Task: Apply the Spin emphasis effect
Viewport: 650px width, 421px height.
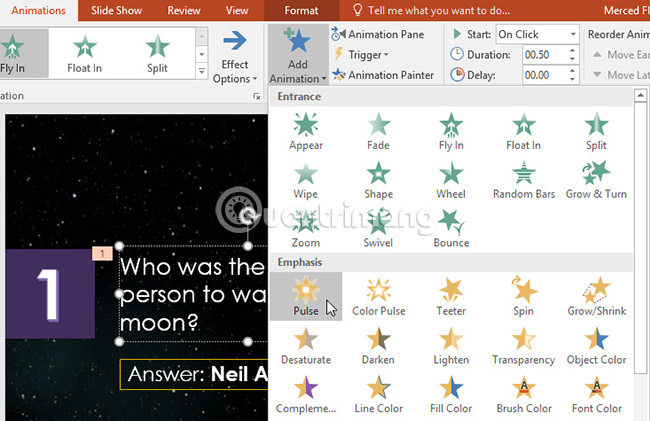Action: [x=524, y=296]
